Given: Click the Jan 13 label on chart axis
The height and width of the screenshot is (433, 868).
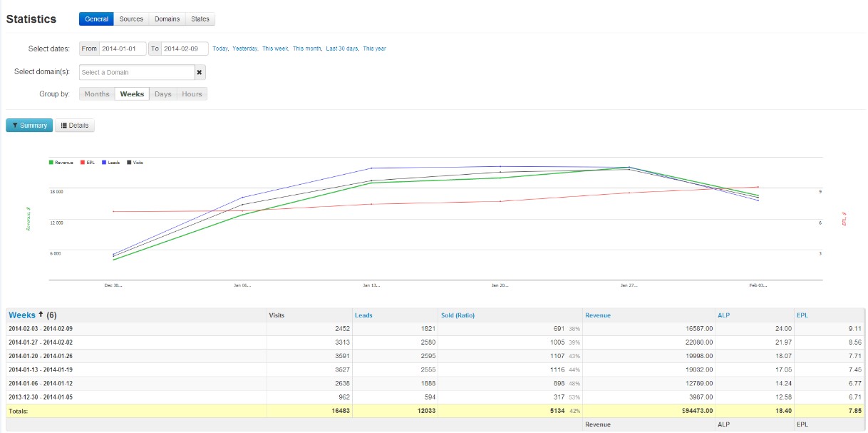Looking at the screenshot, I should pos(371,285).
